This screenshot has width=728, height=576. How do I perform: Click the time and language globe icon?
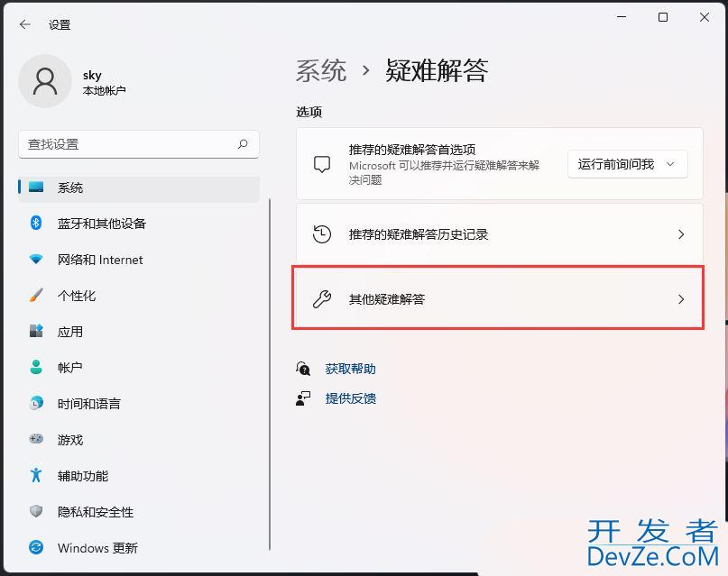click(36, 403)
